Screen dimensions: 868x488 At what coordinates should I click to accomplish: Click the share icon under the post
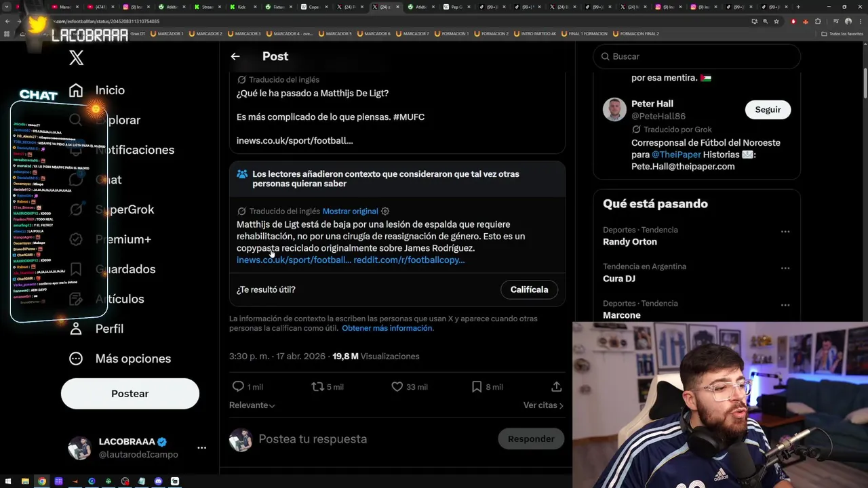tap(556, 386)
